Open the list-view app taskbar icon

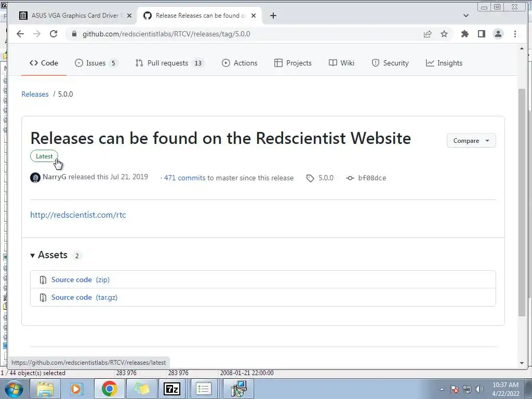(204, 389)
